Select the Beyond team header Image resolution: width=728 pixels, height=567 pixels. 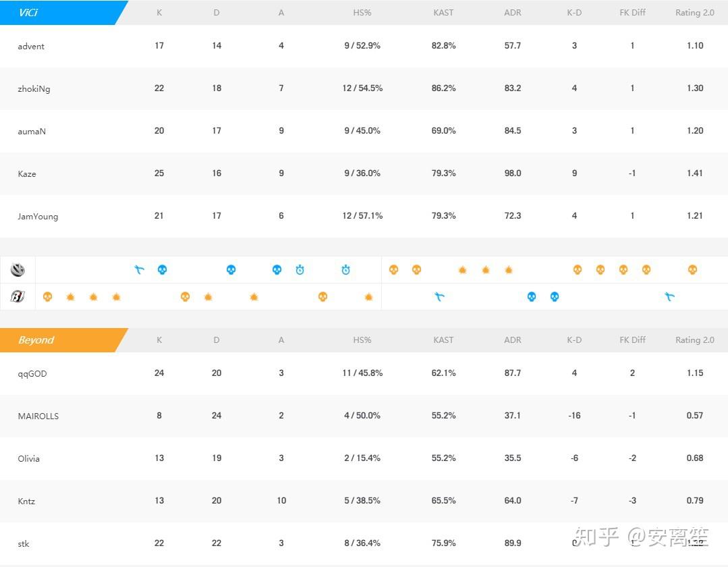[36, 340]
